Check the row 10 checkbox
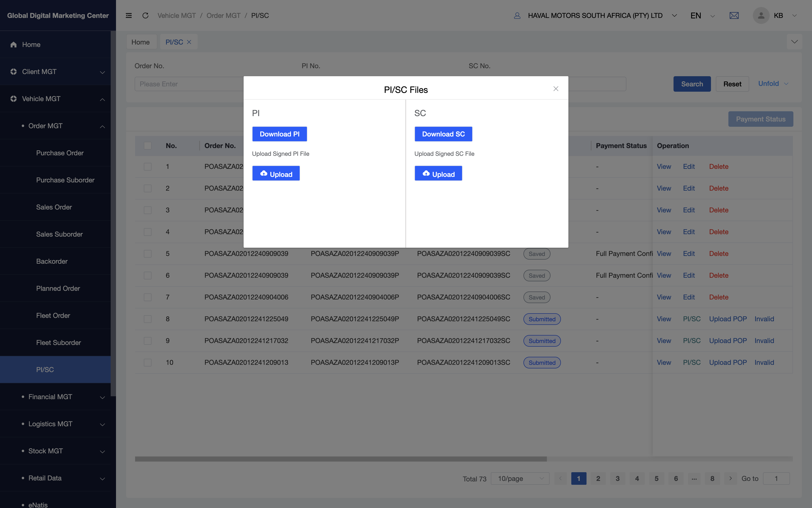The width and height of the screenshot is (812, 508). (148, 363)
